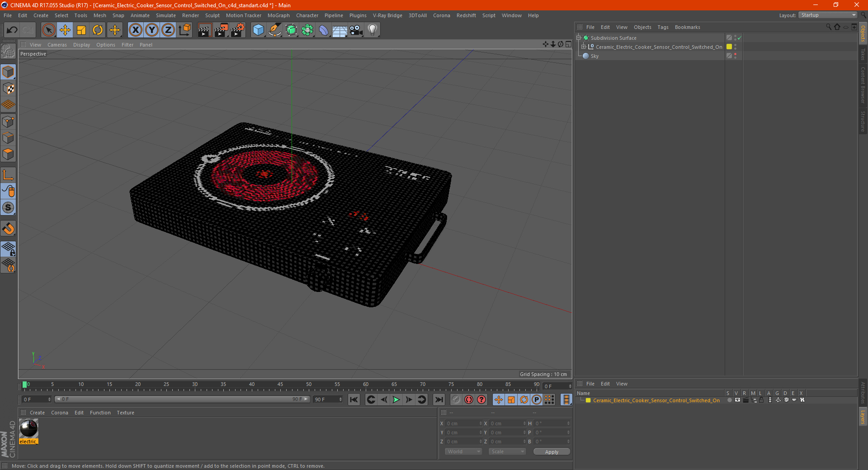Click autokeying button

point(469,399)
